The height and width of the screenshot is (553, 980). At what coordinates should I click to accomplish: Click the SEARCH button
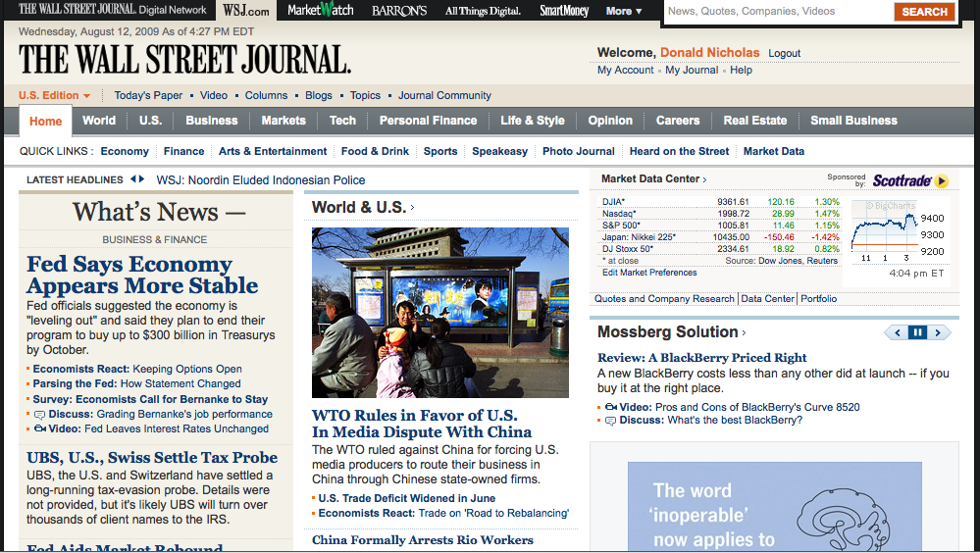924,11
